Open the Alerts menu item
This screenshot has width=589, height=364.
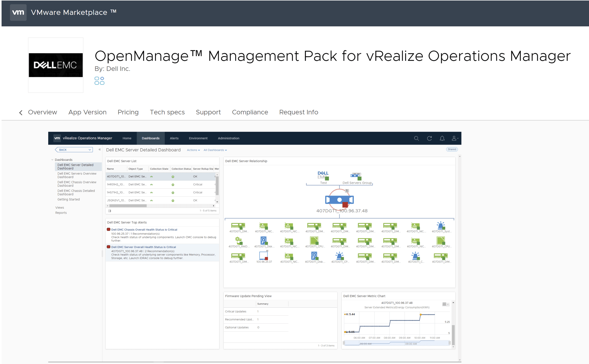pos(174,138)
